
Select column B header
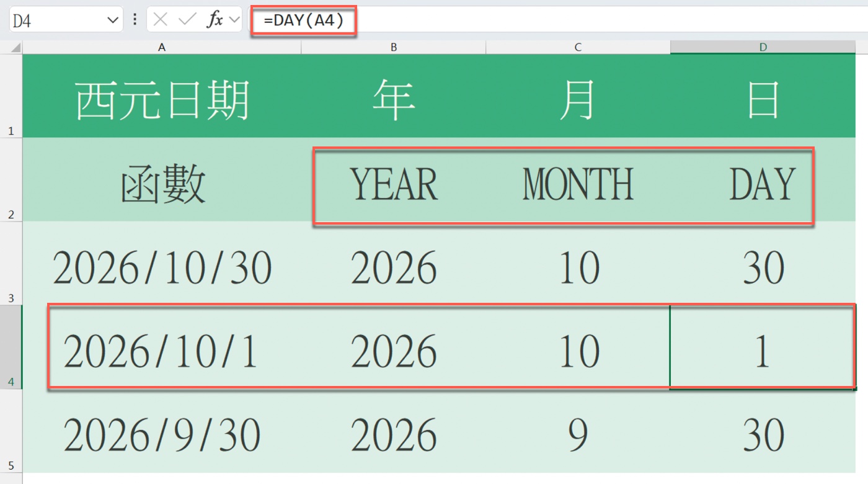tap(394, 48)
